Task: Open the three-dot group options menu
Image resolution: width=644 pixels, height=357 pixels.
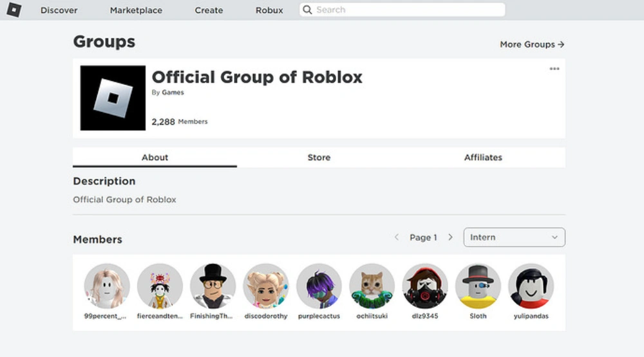Action: click(554, 69)
